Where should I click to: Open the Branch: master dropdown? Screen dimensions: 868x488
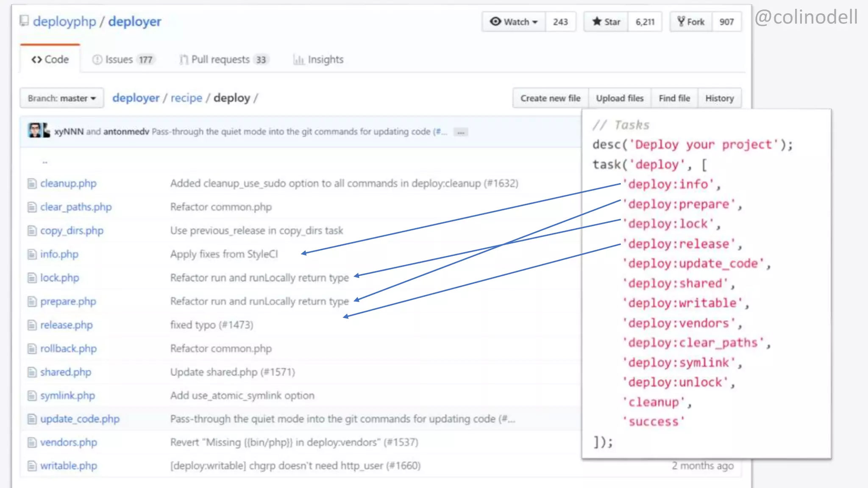pyautogui.click(x=61, y=98)
